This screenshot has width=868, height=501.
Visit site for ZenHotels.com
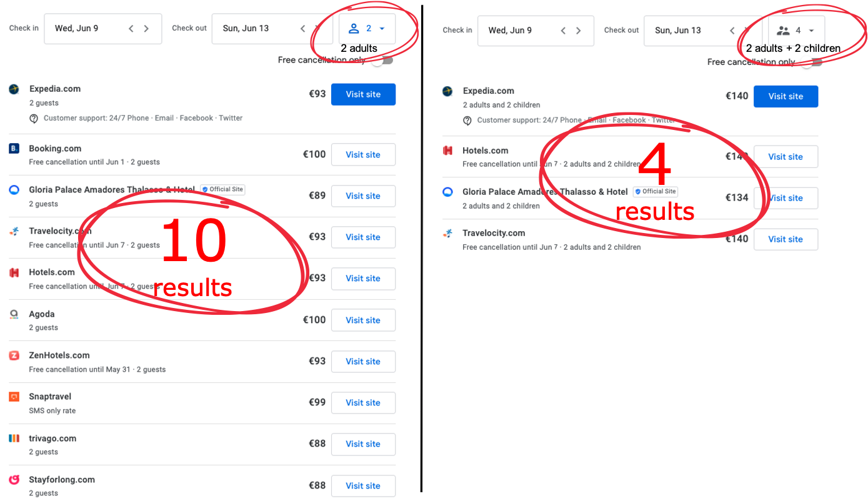click(363, 361)
